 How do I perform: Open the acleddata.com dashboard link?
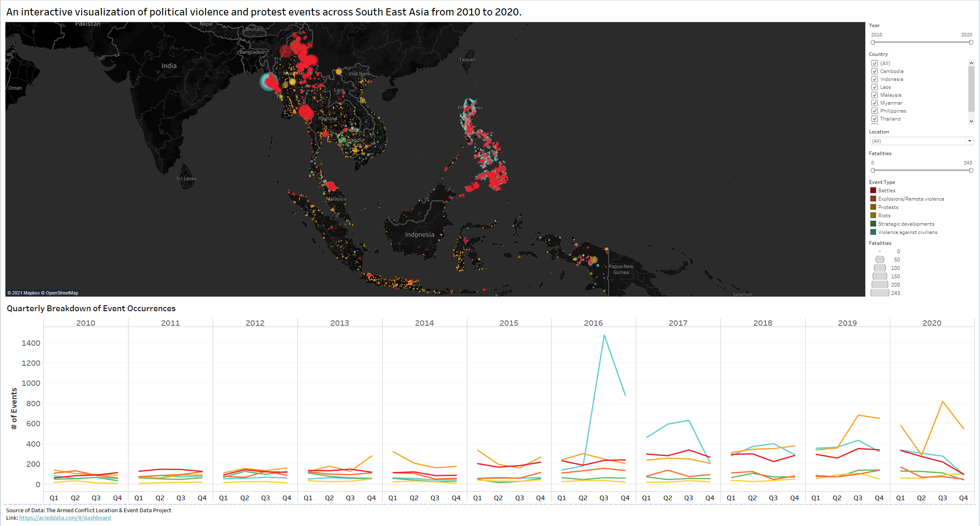pos(65,518)
